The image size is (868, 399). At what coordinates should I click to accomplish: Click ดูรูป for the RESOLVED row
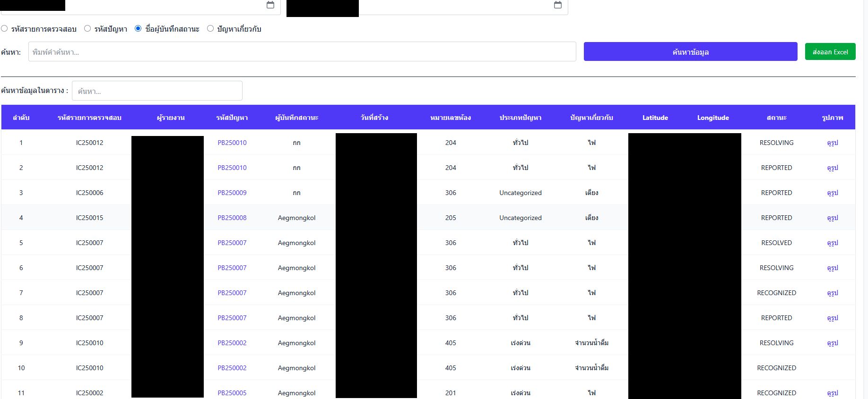[832, 243]
